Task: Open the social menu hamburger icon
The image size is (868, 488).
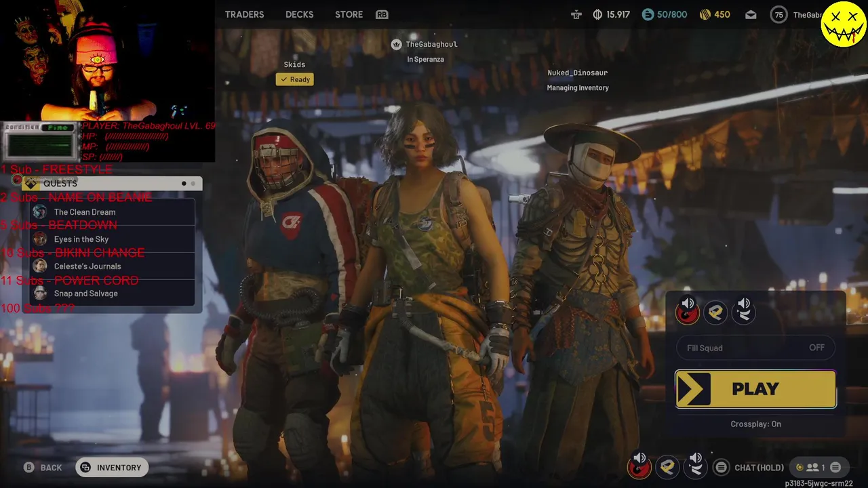Action: click(835, 468)
